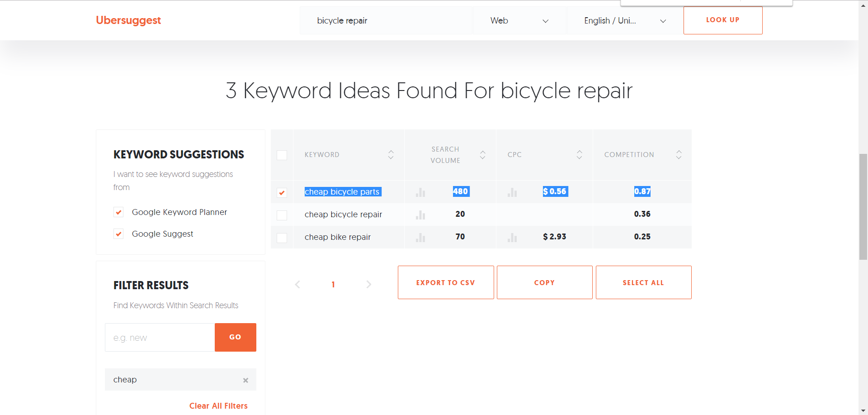Viewport: 868px width, 415px height.
Task: Click the page scrollbar thumb
Action: click(x=863, y=207)
